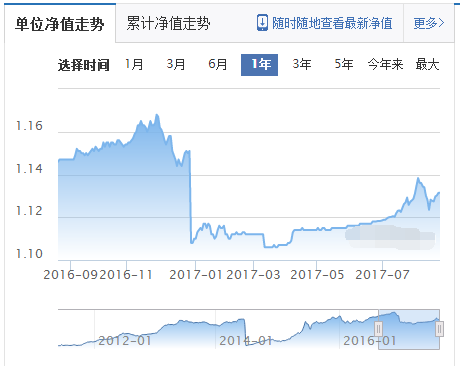
Task: Click the 选择时间 label
Action: click(84, 65)
